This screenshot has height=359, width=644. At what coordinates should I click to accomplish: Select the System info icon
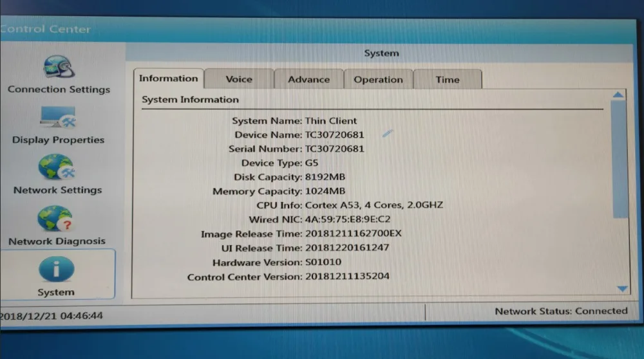(x=56, y=269)
